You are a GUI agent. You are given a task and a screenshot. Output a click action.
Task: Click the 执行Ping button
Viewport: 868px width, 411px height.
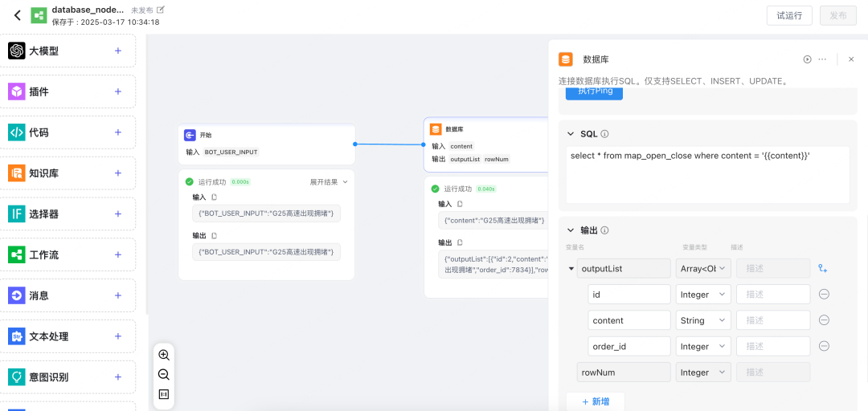594,92
